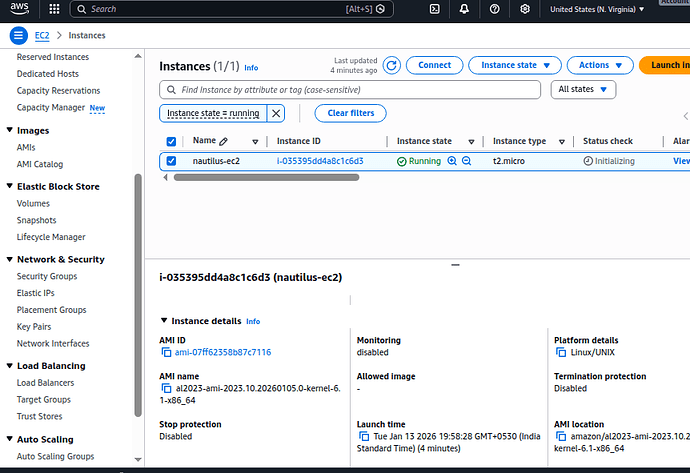Collapse the Instance details section
The height and width of the screenshot is (473, 690).
point(164,321)
